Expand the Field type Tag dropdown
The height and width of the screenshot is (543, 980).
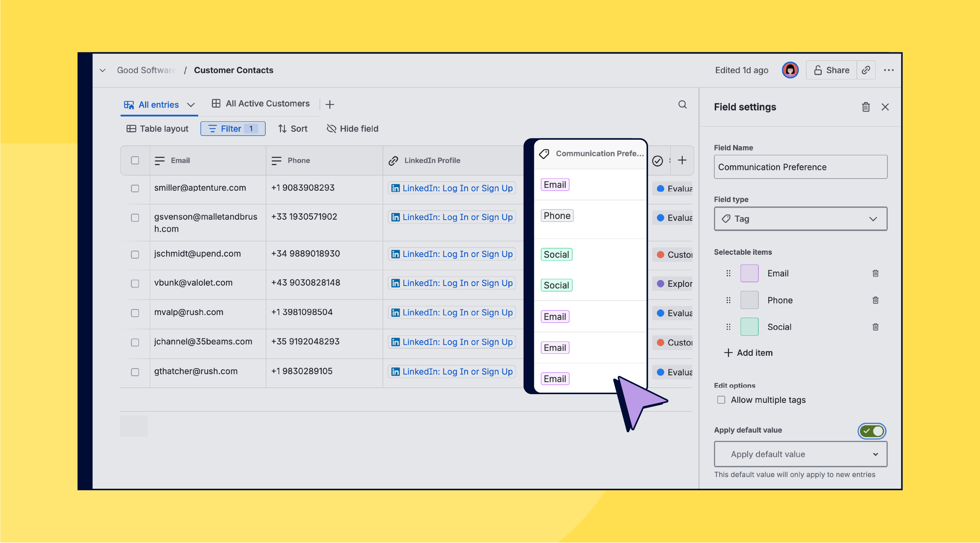tap(800, 219)
